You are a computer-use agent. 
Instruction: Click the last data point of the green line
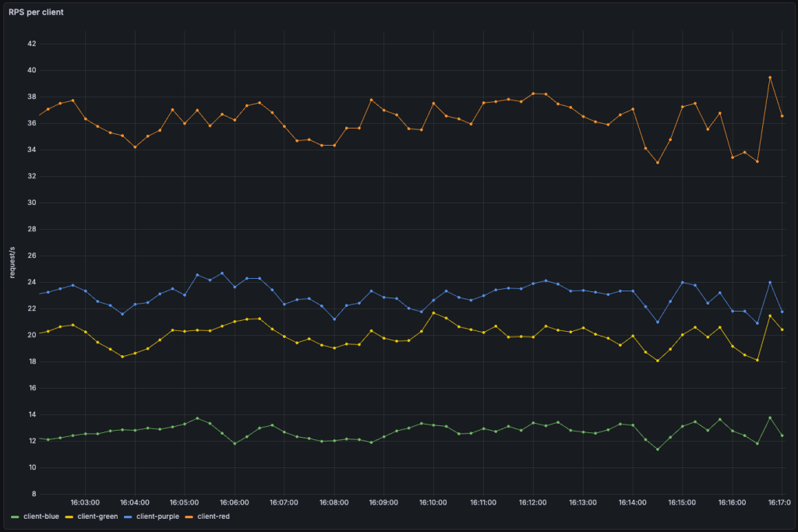click(x=782, y=435)
